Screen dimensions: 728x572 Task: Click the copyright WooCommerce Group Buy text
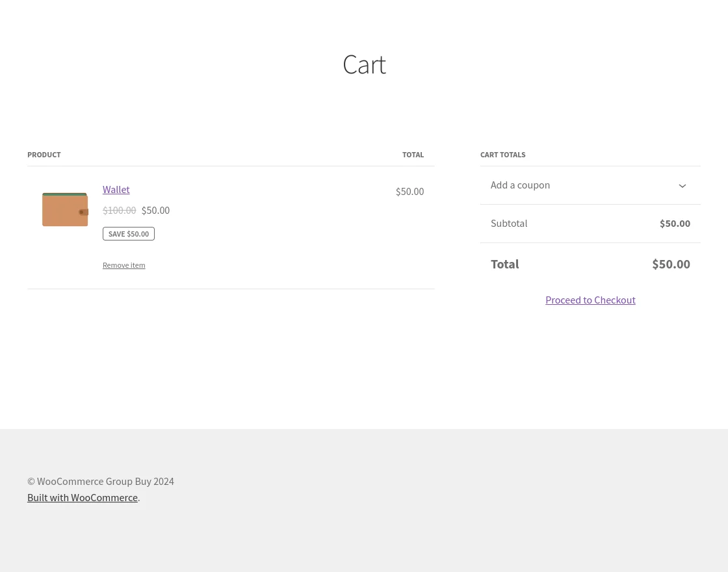click(x=100, y=481)
